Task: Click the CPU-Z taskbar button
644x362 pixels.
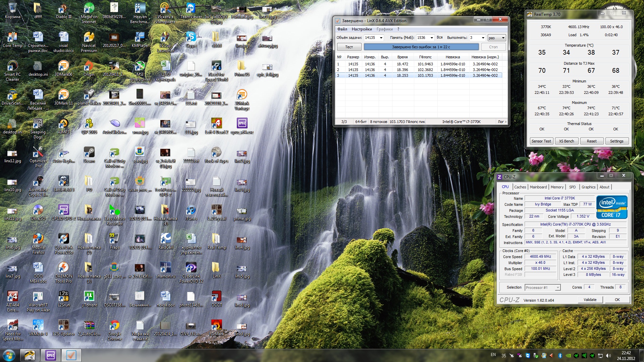Action: 51,355
